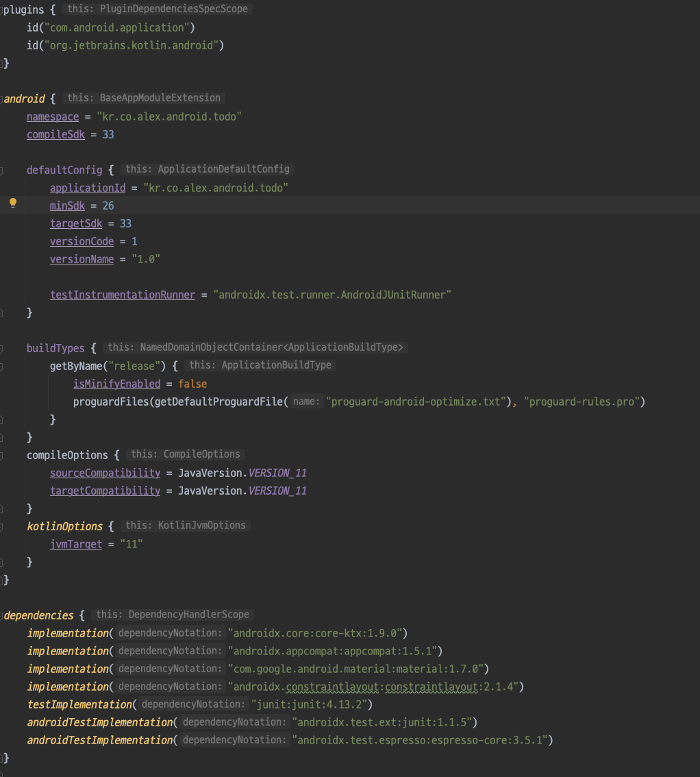Viewport: 700px width, 777px height.
Task: Click the targetSdk value 33
Action: coord(125,224)
